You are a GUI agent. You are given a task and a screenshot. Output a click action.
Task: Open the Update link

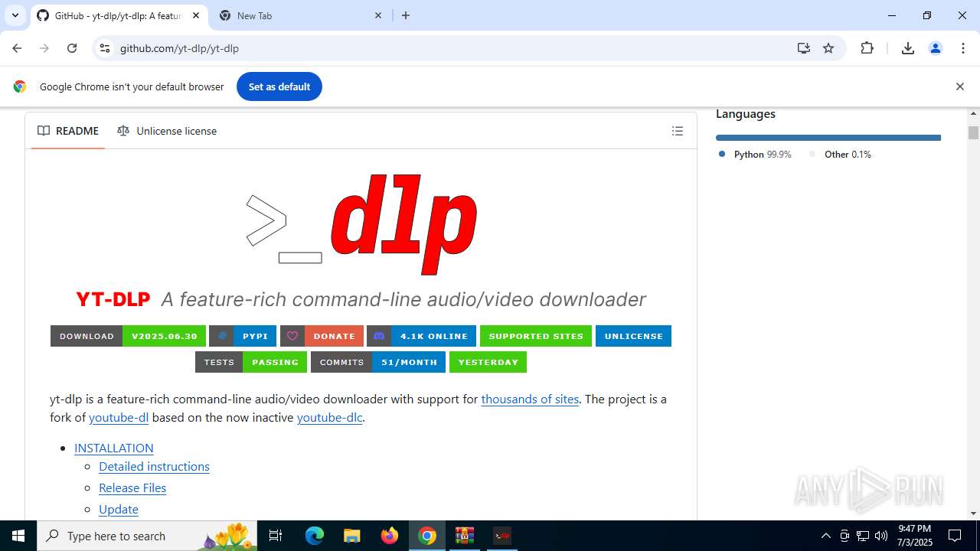119,509
